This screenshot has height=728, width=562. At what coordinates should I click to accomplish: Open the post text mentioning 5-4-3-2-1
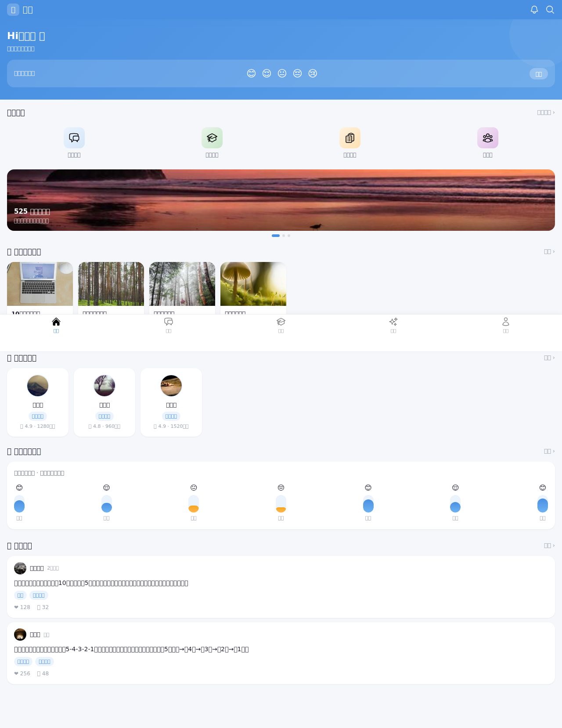pos(131,649)
